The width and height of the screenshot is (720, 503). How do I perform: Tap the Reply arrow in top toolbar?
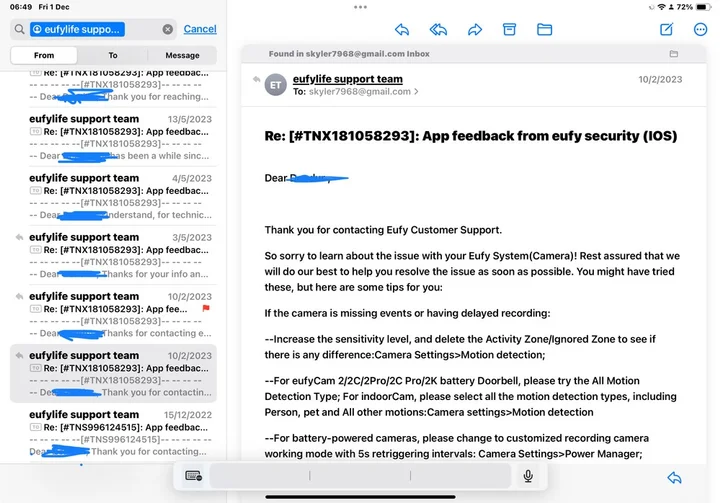coord(402,30)
